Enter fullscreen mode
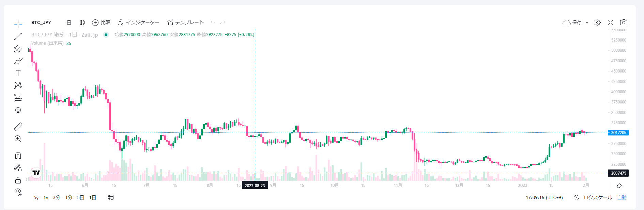 tap(611, 22)
